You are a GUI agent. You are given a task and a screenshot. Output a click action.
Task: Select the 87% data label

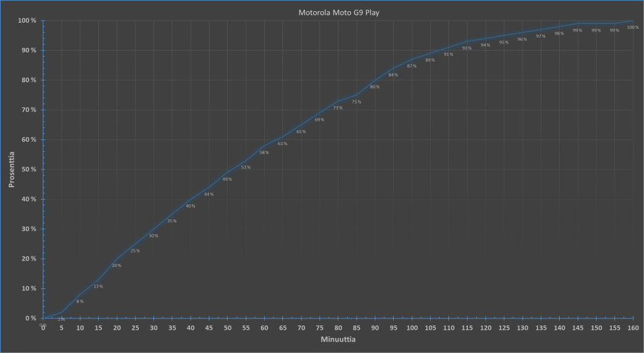coord(411,66)
